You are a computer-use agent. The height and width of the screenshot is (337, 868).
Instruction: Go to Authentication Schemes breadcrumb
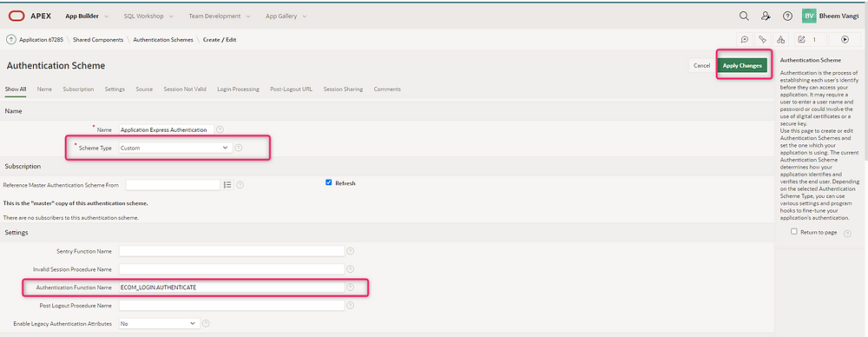(163, 40)
